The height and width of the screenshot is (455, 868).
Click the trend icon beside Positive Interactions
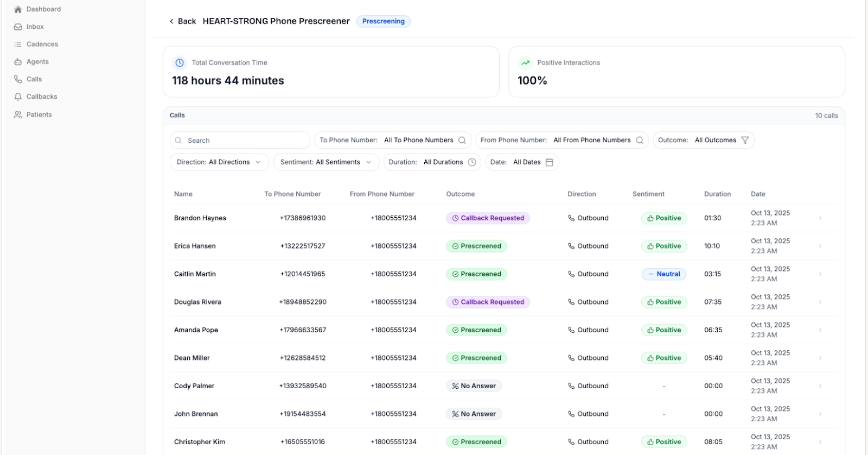pyautogui.click(x=525, y=63)
